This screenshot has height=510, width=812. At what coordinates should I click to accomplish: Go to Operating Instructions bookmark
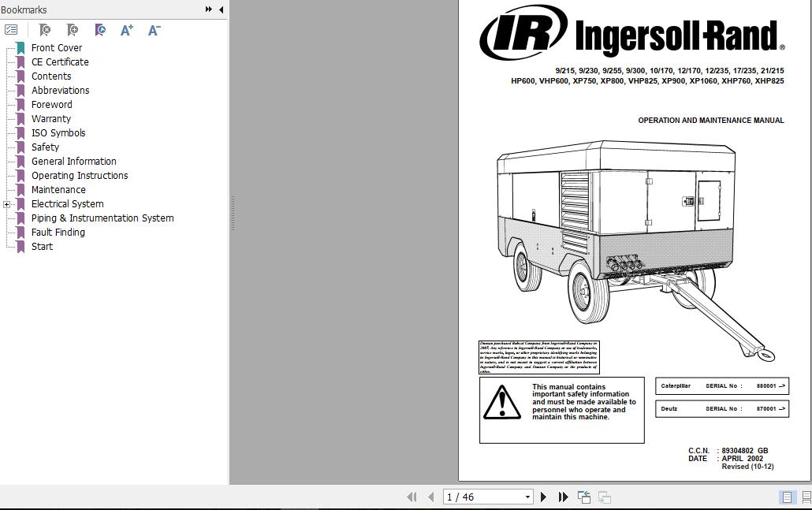point(80,176)
